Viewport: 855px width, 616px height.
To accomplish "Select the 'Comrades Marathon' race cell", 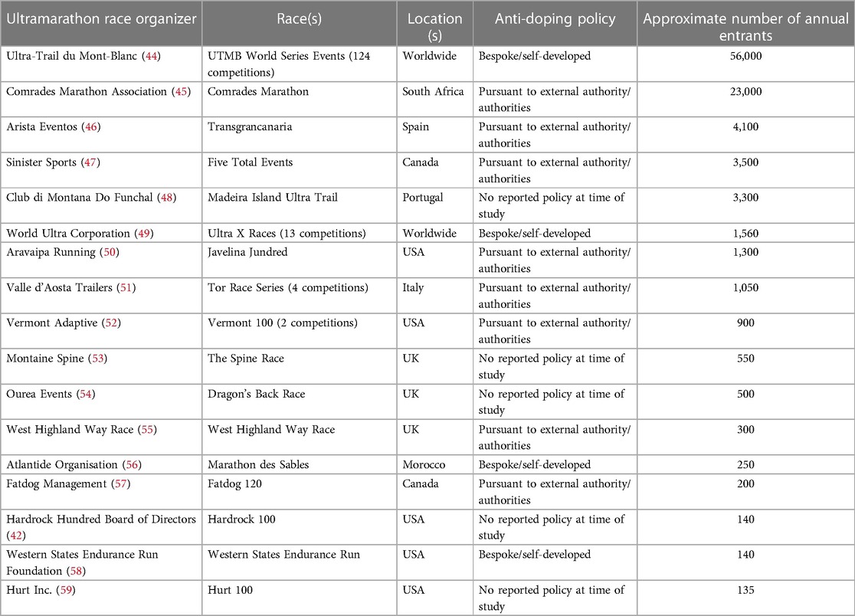I will [x=300, y=100].
